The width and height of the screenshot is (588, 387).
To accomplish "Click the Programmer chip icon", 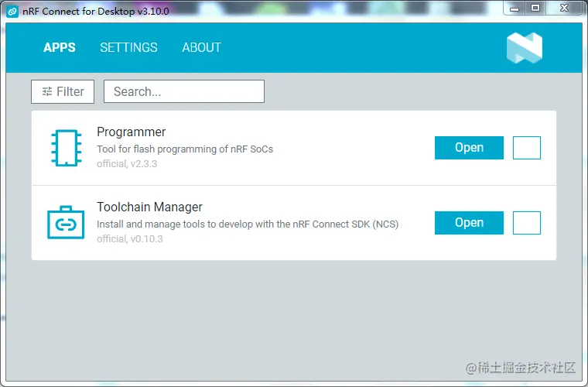I will pyautogui.click(x=66, y=148).
